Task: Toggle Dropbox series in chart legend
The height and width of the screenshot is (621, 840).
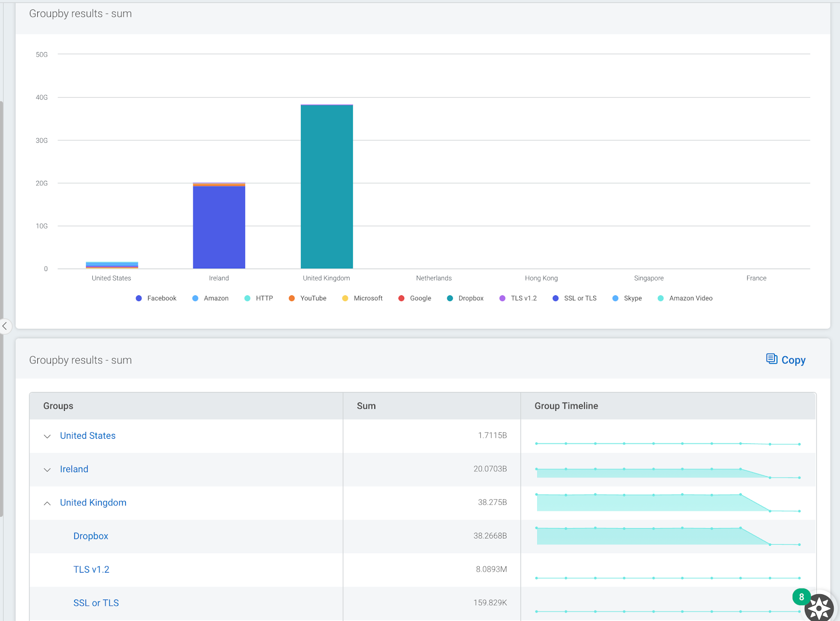Action: [465, 298]
